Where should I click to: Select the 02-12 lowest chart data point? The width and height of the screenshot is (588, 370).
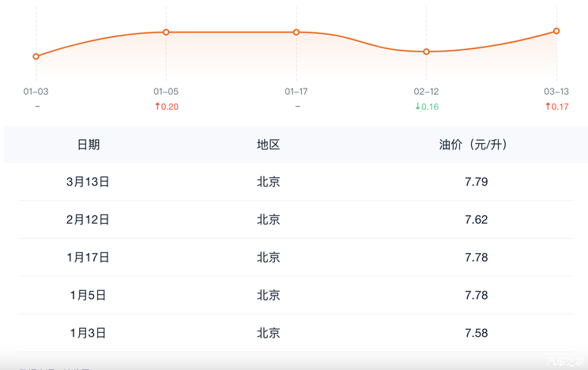427,52
